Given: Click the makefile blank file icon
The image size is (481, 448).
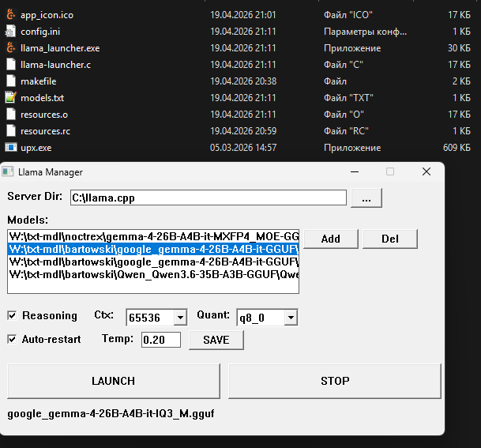Looking at the screenshot, I should click(x=11, y=81).
